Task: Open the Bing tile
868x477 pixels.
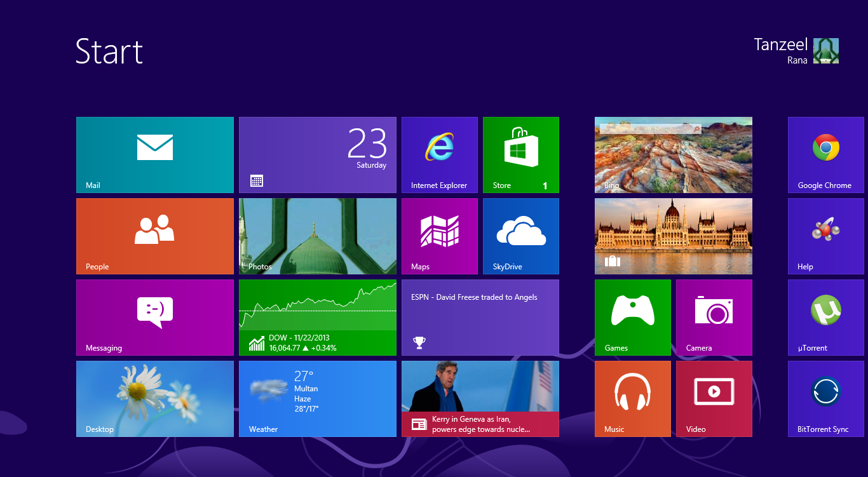Action: point(674,155)
